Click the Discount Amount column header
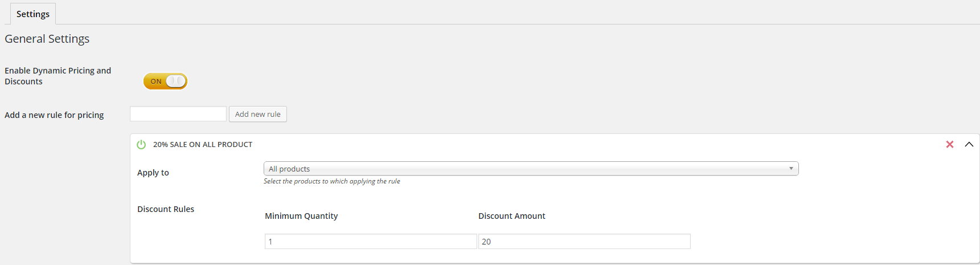The width and height of the screenshot is (980, 265). pos(512,216)
